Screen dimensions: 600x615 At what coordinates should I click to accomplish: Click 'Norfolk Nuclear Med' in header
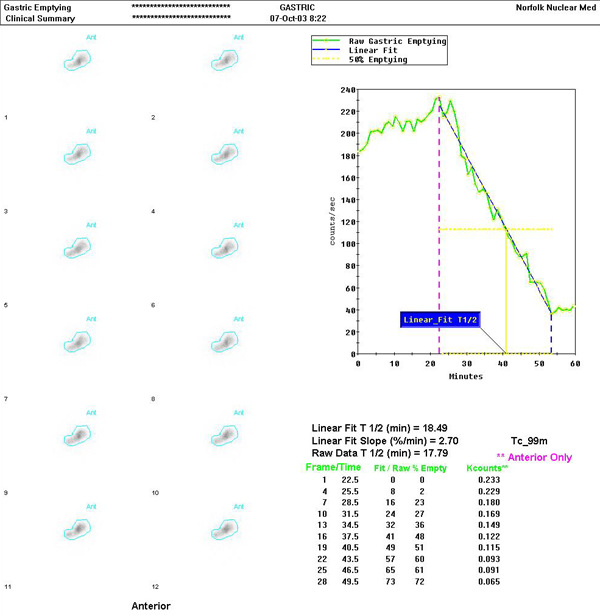coord(556,7)
